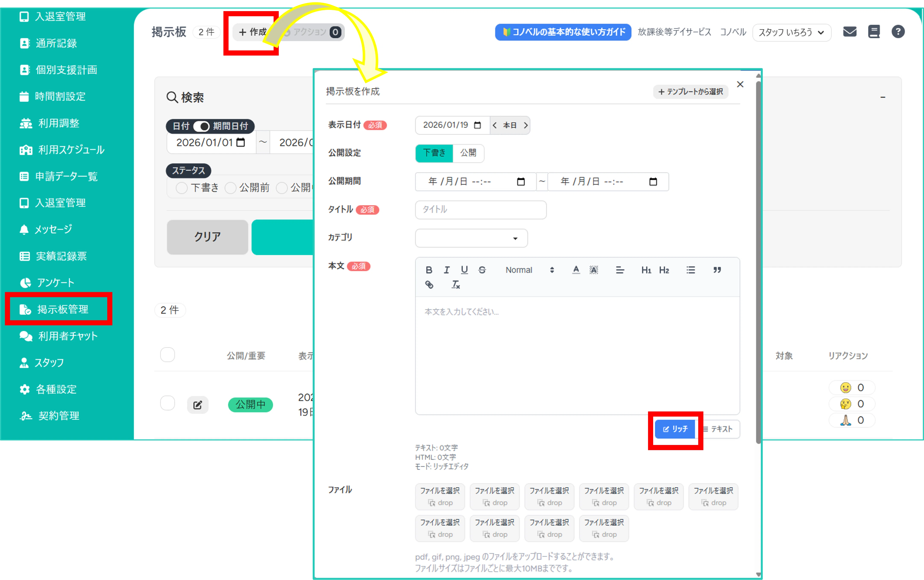Open 実績記録票 in sidebar
This screenshot has width=924, height=580.
(53, 256)
